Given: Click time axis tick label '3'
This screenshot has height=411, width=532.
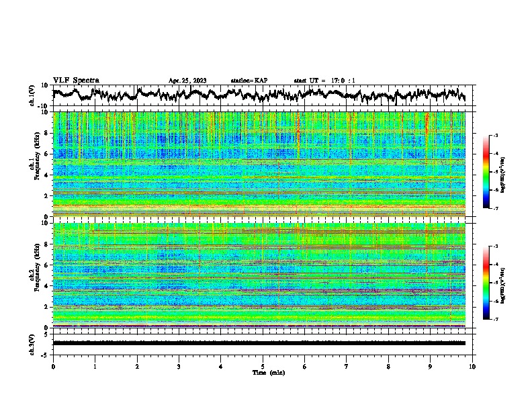Looking at the screenshot, I should pos(179,367).
